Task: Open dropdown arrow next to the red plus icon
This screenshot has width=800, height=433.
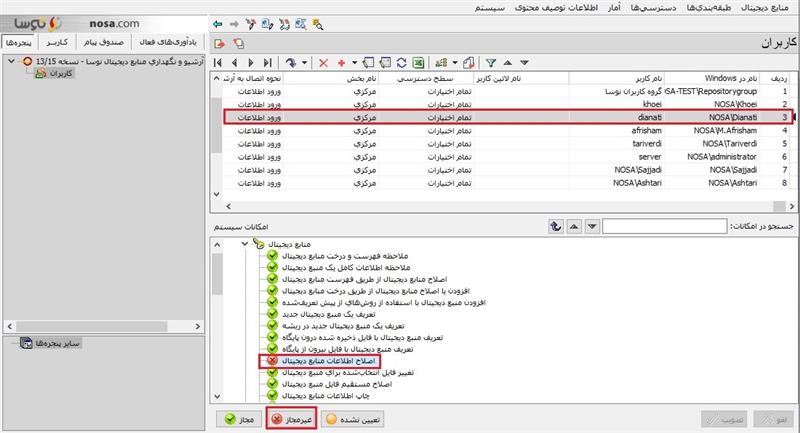Action: point(356,62)
